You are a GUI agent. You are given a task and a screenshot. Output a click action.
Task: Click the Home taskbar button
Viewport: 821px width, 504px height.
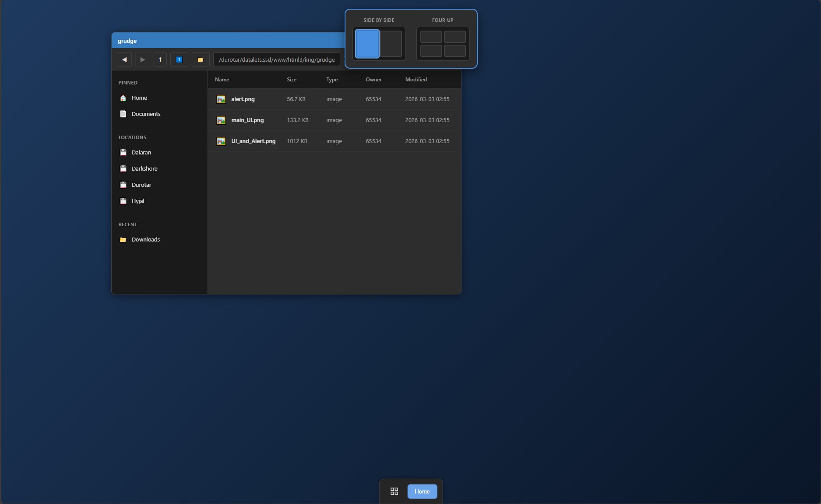click(x=422, y=491)
